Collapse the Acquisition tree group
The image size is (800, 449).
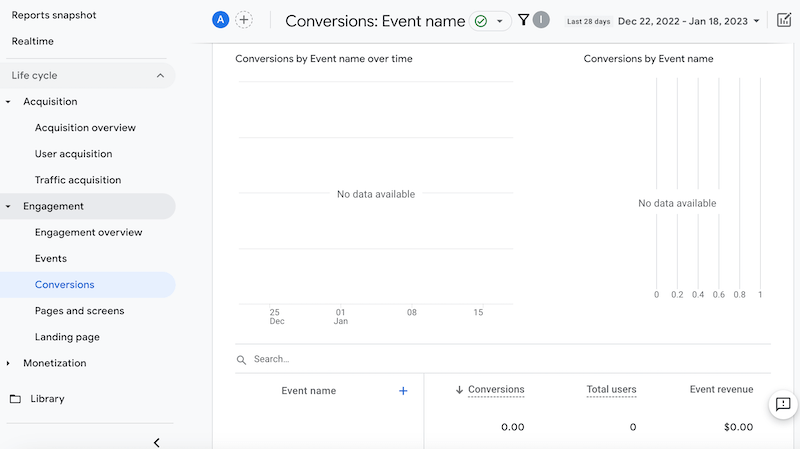[x=9, y=102]
